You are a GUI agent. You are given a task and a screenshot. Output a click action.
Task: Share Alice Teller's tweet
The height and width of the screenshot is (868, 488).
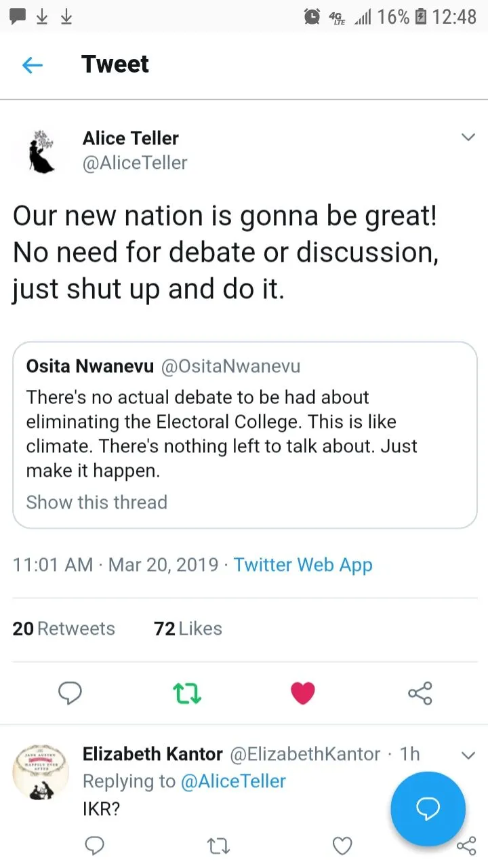coord(420,693)
